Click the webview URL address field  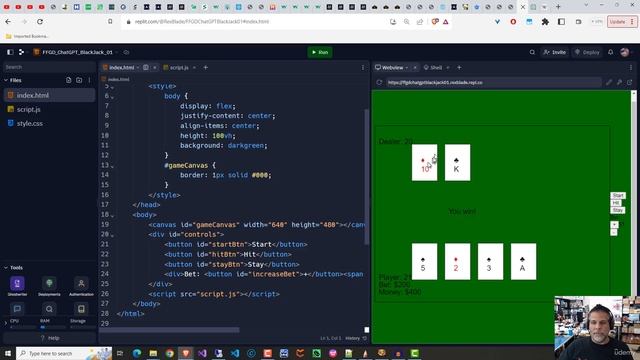tap(493, 82)
